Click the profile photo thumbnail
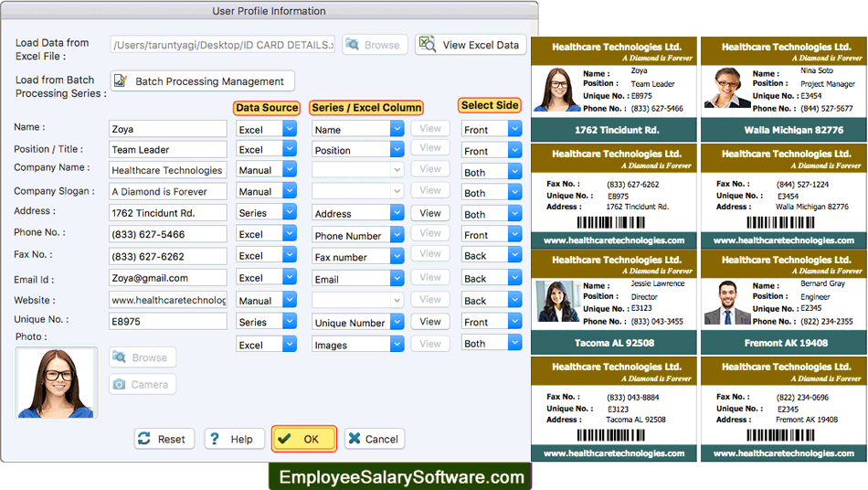Viewport: 868px width, 490px height. tap(57, 383)
